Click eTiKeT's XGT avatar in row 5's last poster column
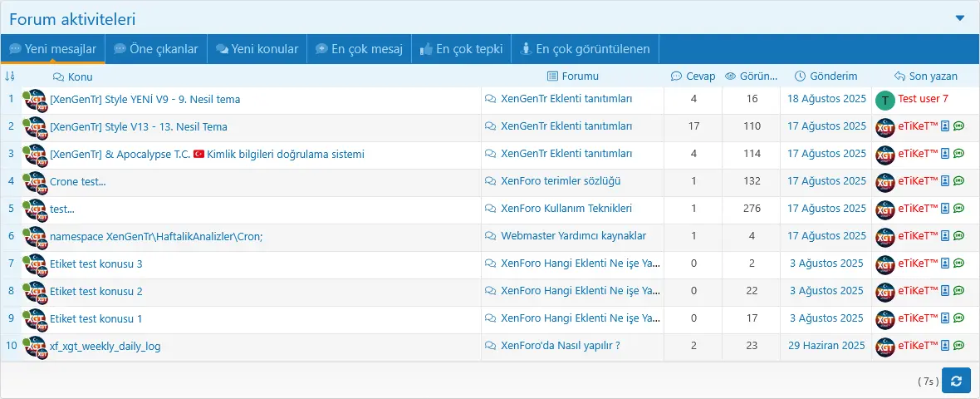 click(x=885, y=209)
